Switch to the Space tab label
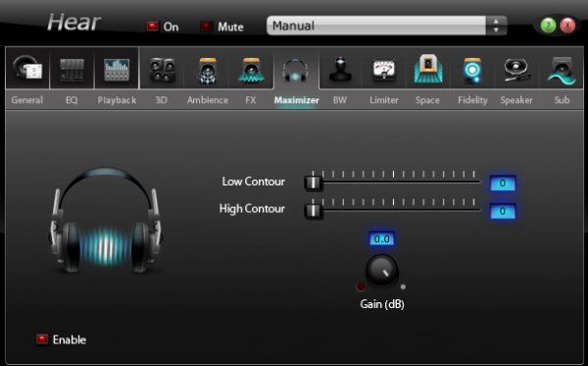588x366 pixels. point(427,100)
